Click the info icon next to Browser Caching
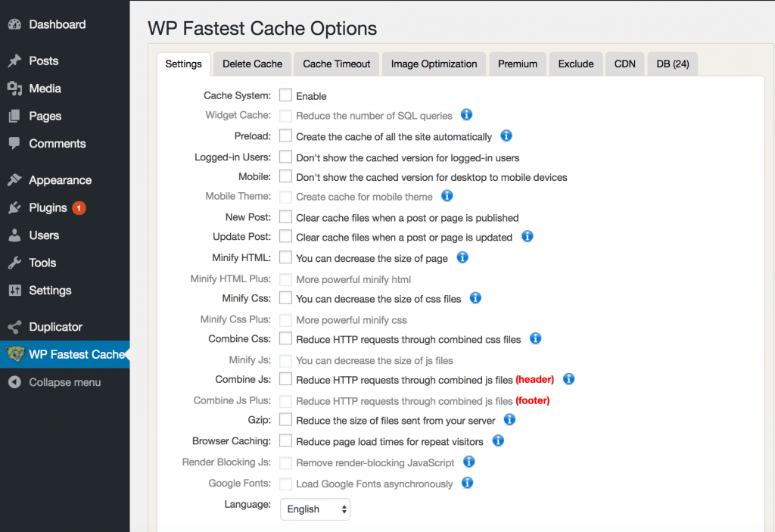 pos(498,440)
